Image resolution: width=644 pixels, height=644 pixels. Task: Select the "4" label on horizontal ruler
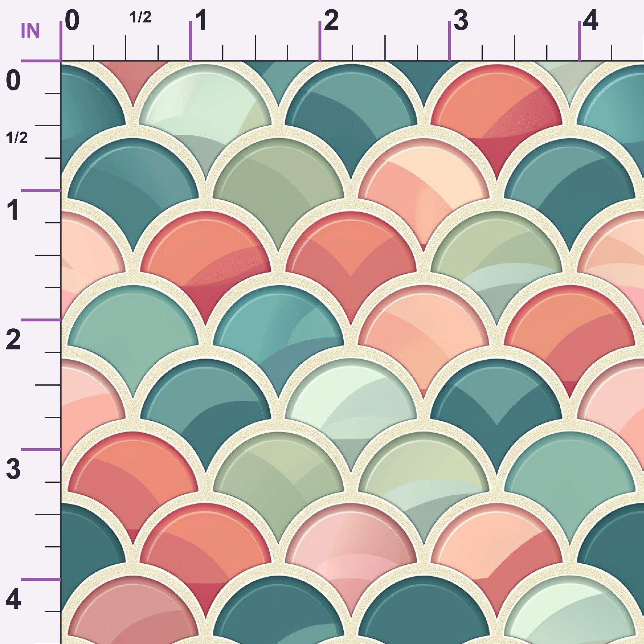click(x=591, y=21)
